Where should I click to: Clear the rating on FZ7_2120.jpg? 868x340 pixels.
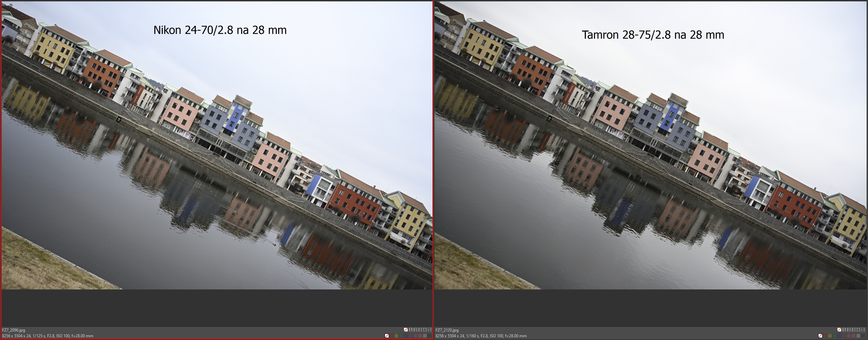coord(839,330)
